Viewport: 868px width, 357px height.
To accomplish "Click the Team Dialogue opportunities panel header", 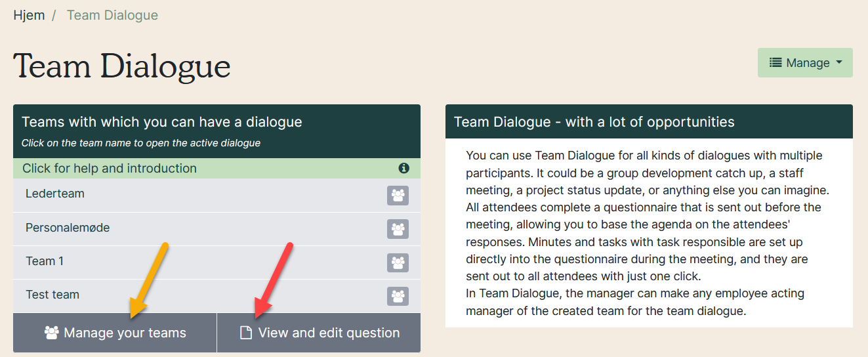I will click(x=649, y=121).
